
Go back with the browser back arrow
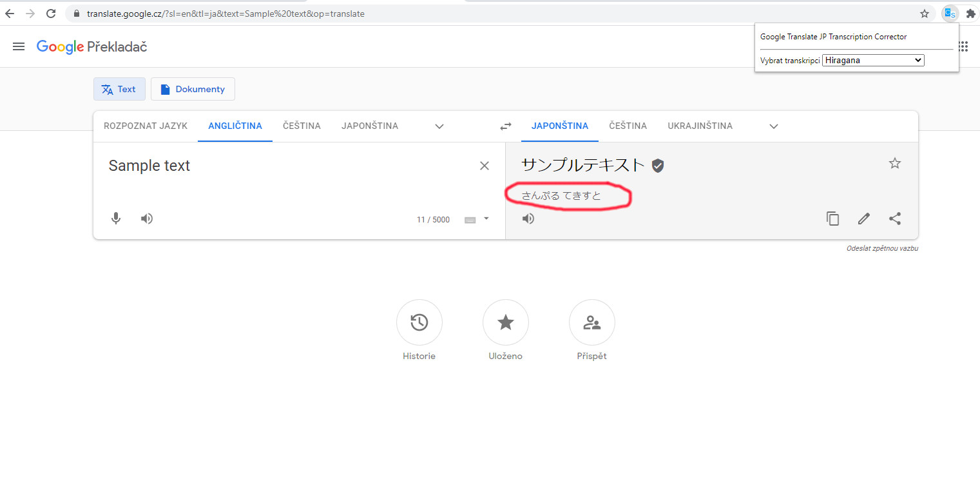click(x=10, y=14)
